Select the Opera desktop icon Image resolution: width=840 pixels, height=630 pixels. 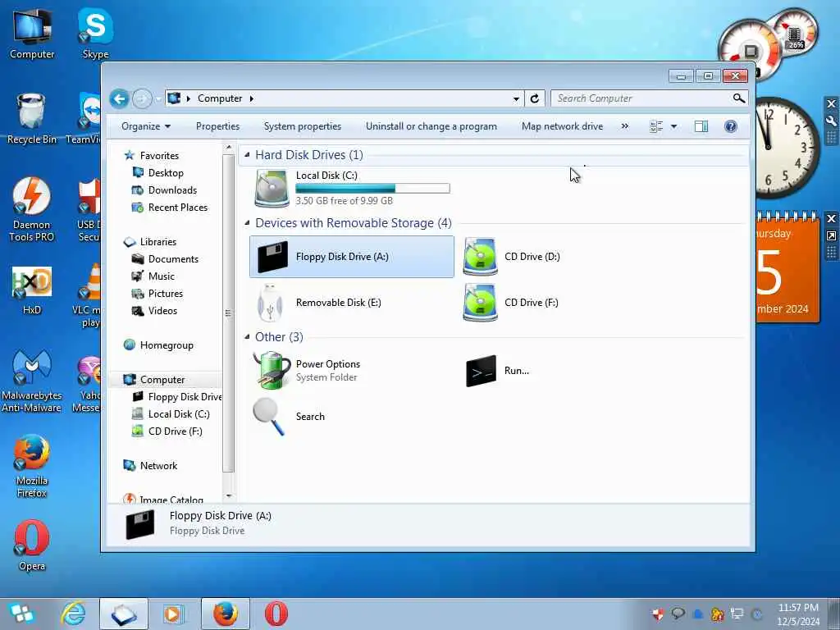pos(32,545)
